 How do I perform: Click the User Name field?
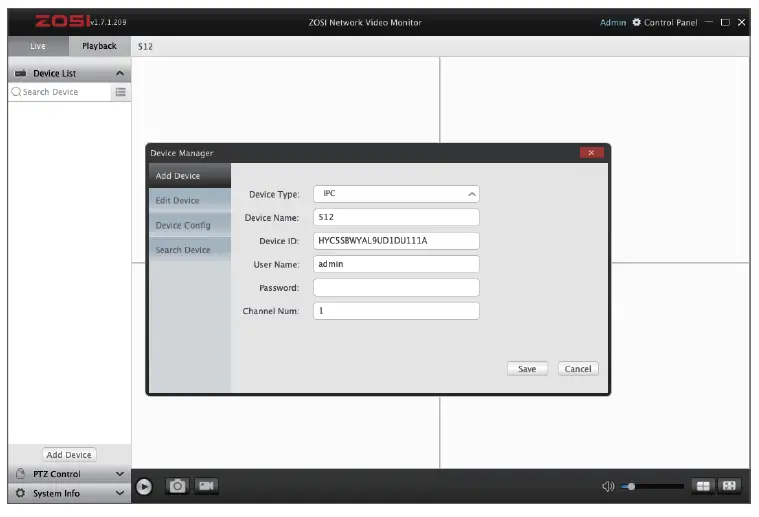click(396, 264)
